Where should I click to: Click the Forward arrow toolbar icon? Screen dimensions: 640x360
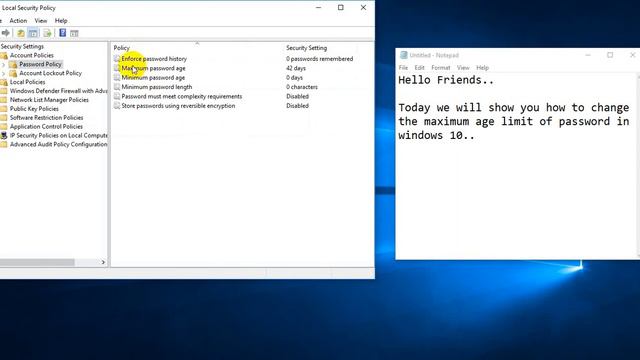[x=6, y=33]
